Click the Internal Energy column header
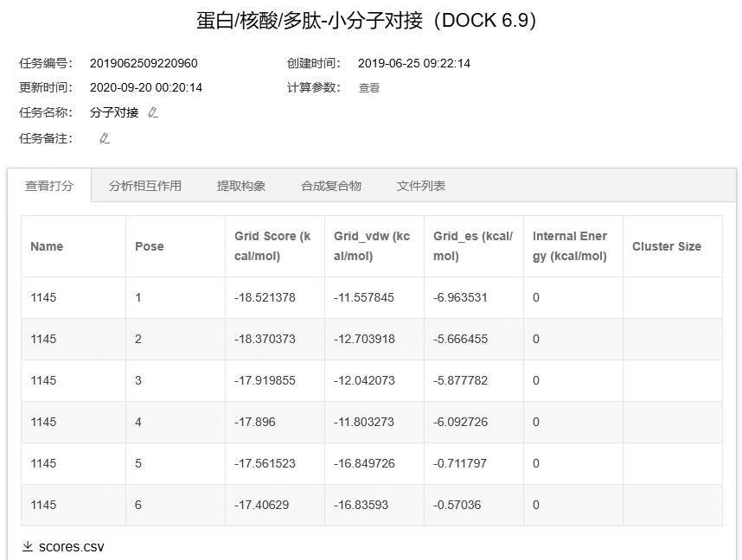Image resolution: width=742 pixels, height=560 pixels. tap(570, 246)
